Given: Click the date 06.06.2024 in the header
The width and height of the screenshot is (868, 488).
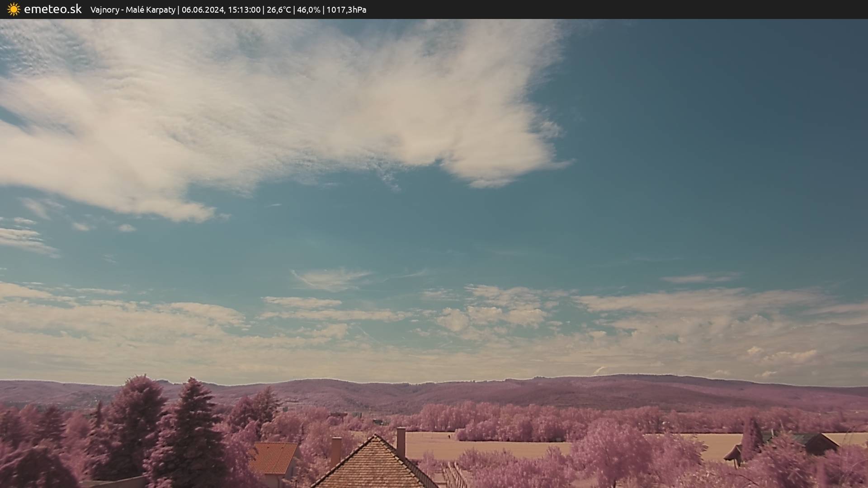Looking at the screenshot, I should (x=203, y=9).
